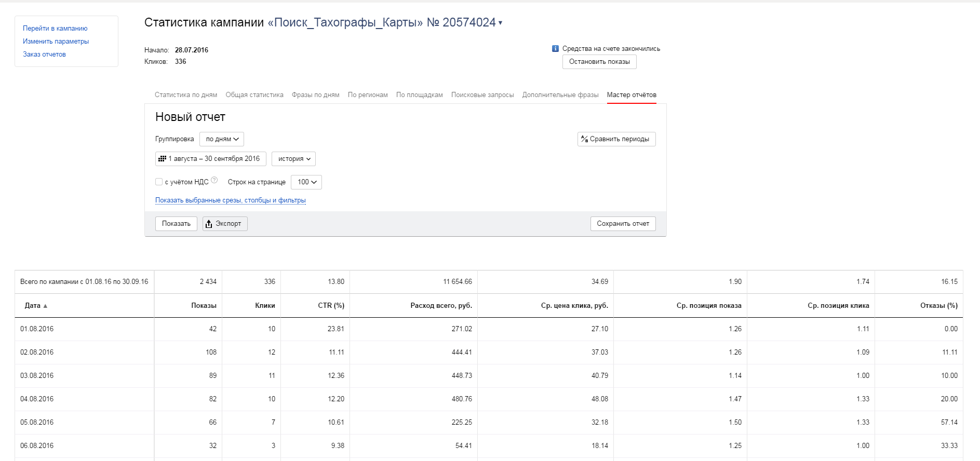Screen dimensions: 980x461
Task: Click the calendar icon in date range
Action: (163, 159)
